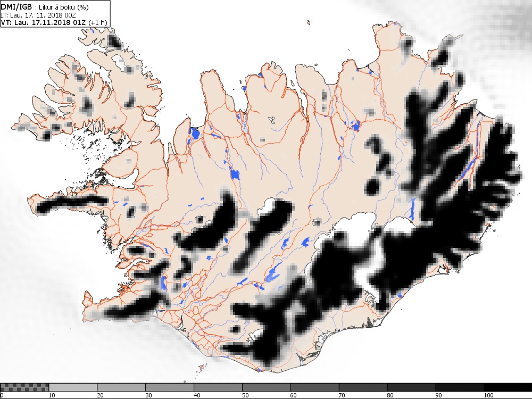Click the legend label '90'

click(439, 395)
